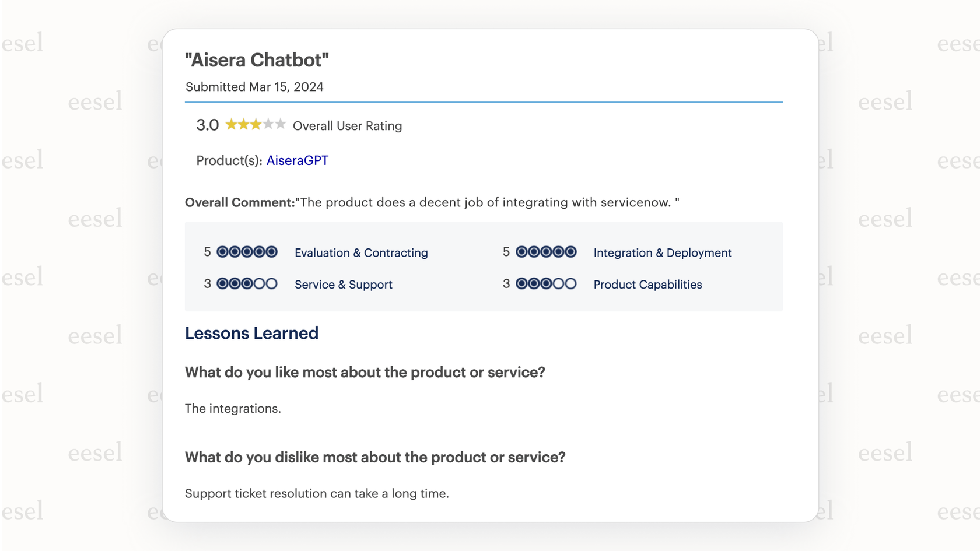The image size is (980, 551).
Task: Click the support ticket resolution answer text
Action: click(x=317, y=493)
